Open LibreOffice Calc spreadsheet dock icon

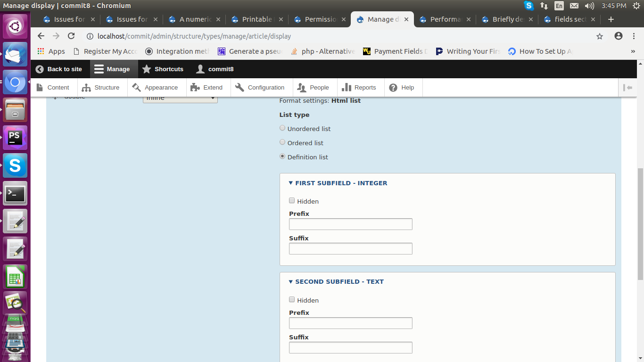click(16, 277)
